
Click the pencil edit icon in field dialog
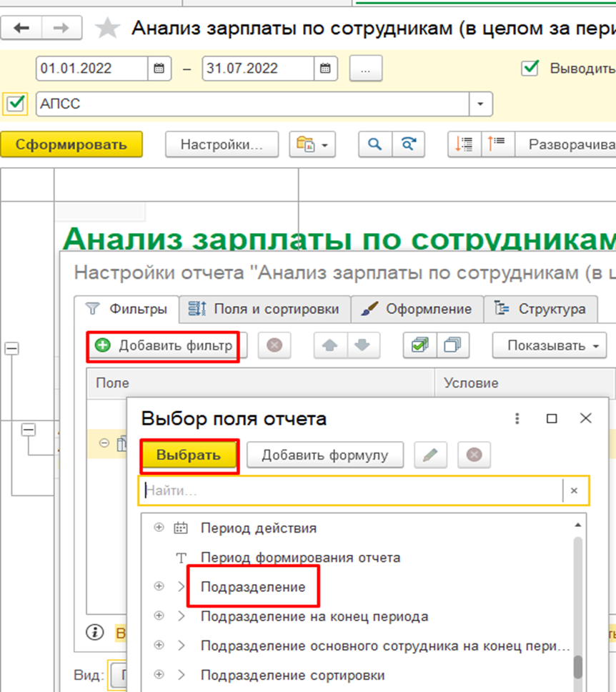pyautogui.click(x=429, y=455)
